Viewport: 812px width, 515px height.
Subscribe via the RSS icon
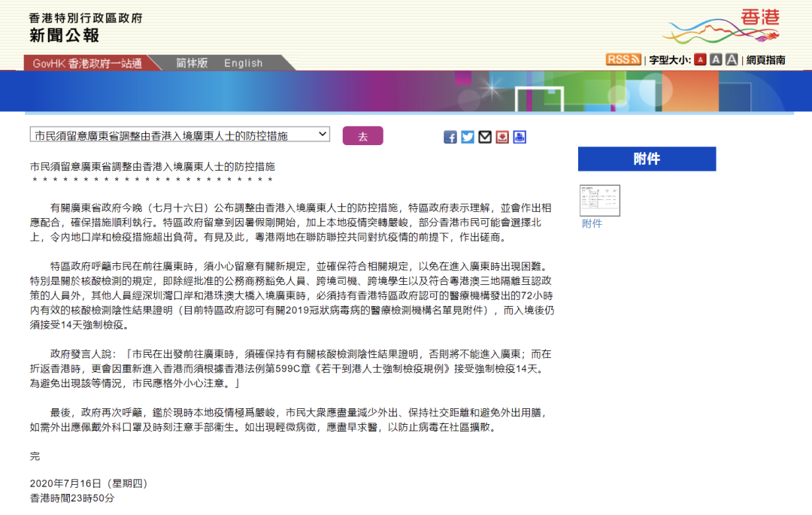point(623,59)
